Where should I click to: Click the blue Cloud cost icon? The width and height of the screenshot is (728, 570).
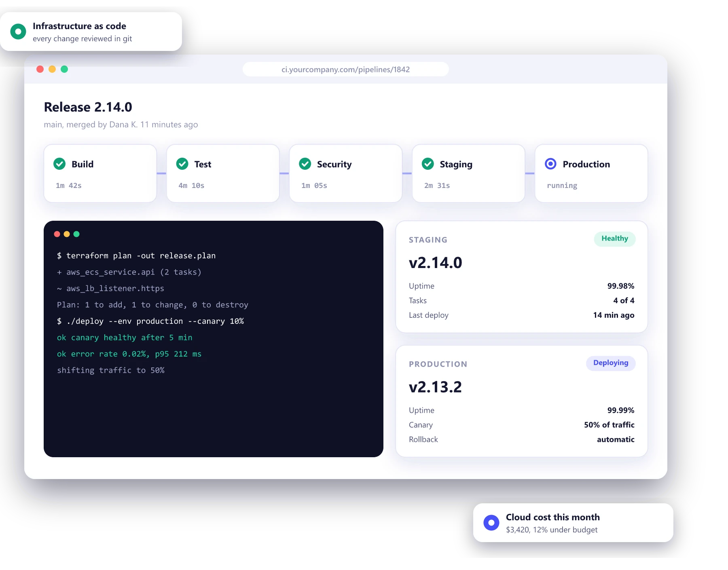pos(491,523)
